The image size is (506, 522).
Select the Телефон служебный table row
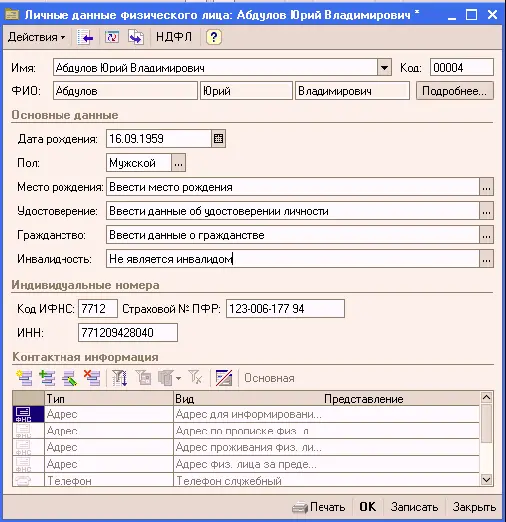point(246,480)
